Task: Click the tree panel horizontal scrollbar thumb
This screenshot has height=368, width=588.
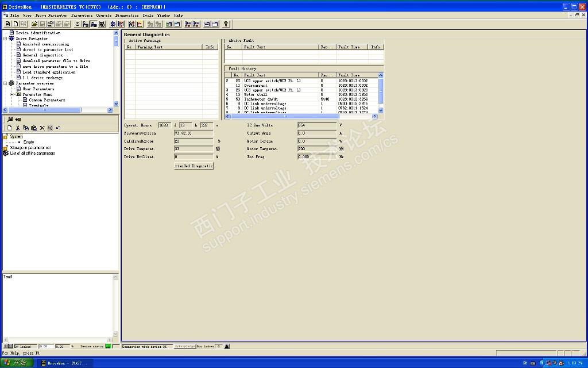Action: point(44,110)
